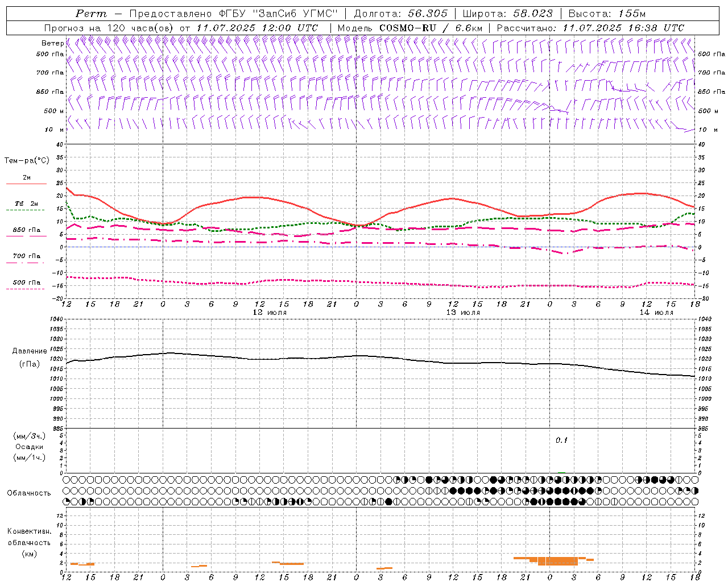Click the "Давление" pressure panel label

pyautogui.click(x=28, y=351)
